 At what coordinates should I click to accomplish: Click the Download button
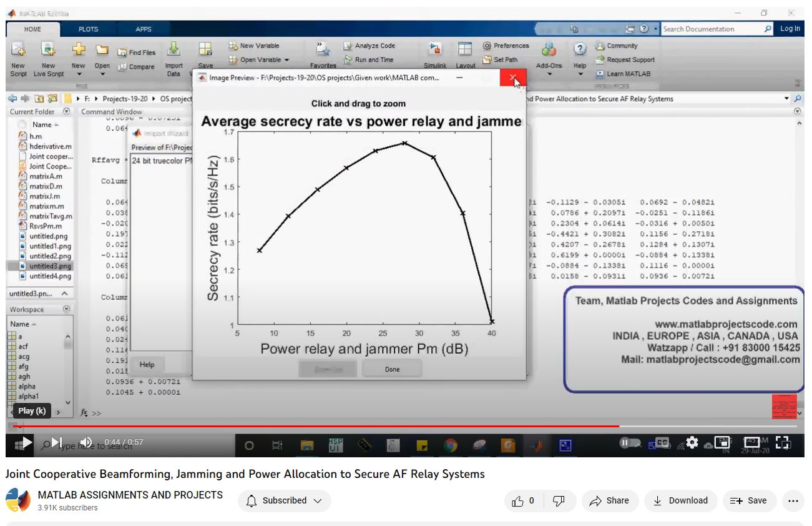(680, 500)
